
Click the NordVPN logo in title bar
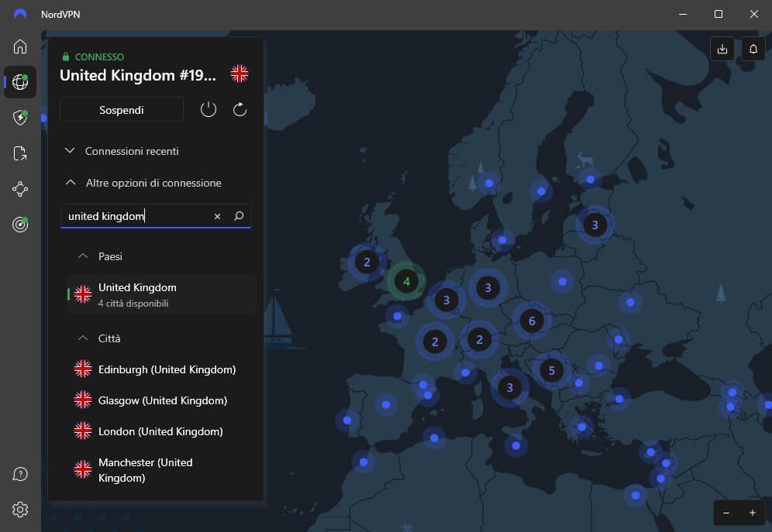20,14
